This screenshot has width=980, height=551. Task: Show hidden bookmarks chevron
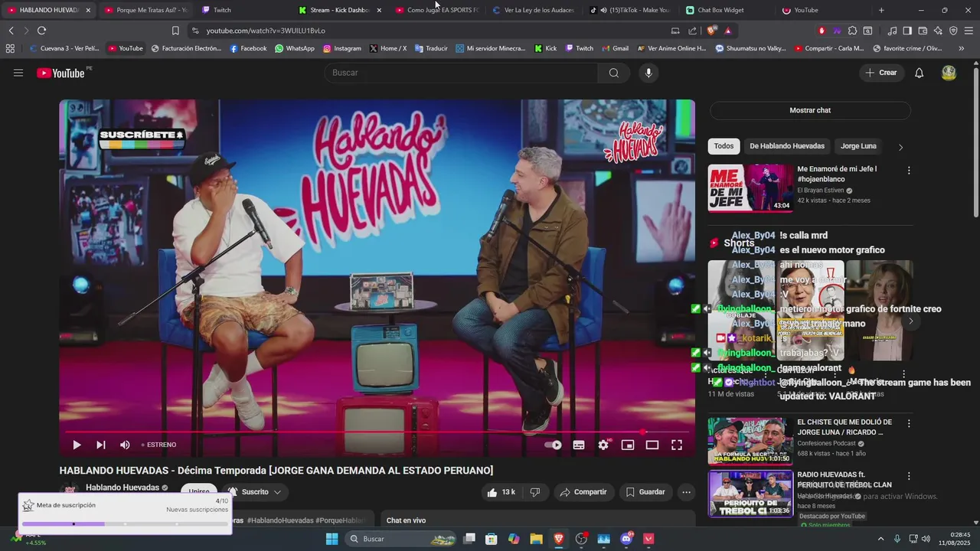961,48
